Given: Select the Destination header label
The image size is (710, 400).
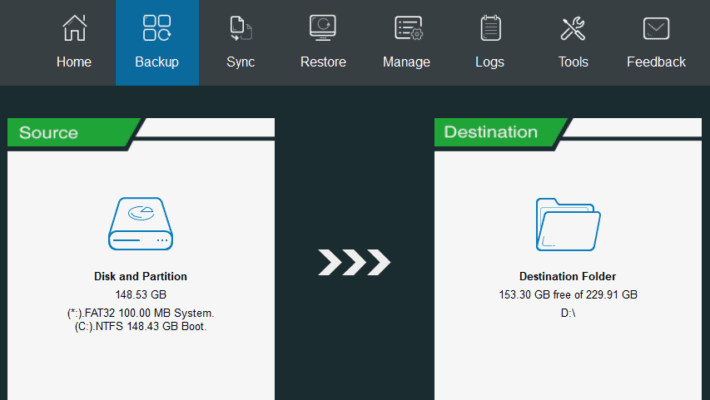Looking at the screenshot, I should point(490,132).
